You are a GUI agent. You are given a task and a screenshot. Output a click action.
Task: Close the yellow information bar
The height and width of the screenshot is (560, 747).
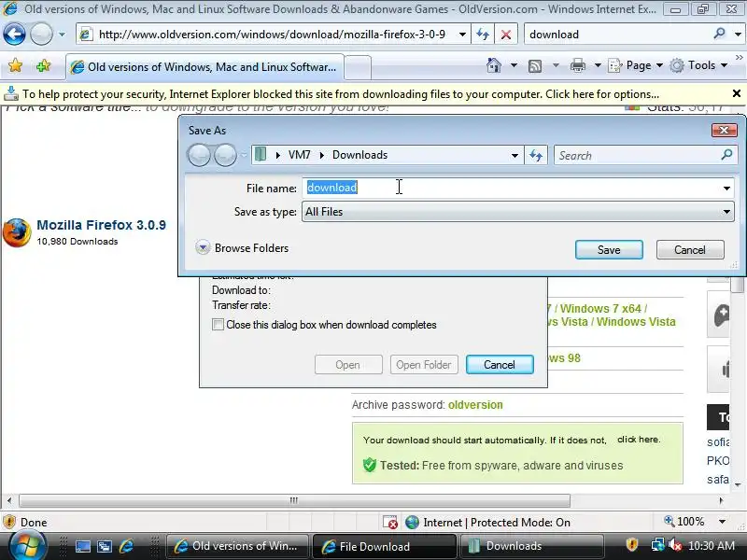click(736, 94)
